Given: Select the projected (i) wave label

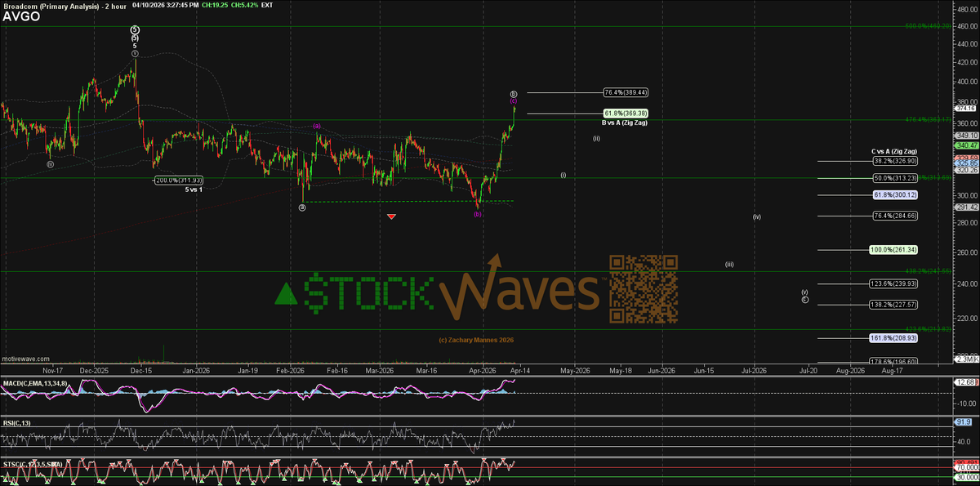Looking at the screenshot, I should 563,175.
